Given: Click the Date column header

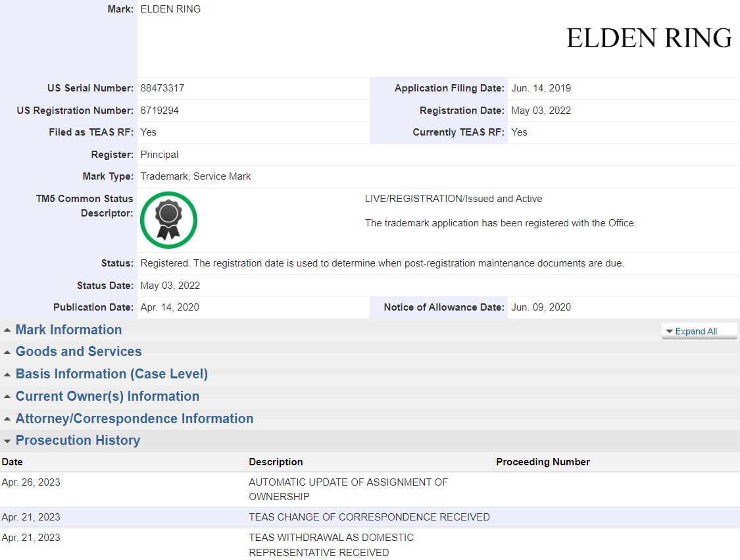Looking at the screenshot, I should 12,462.
